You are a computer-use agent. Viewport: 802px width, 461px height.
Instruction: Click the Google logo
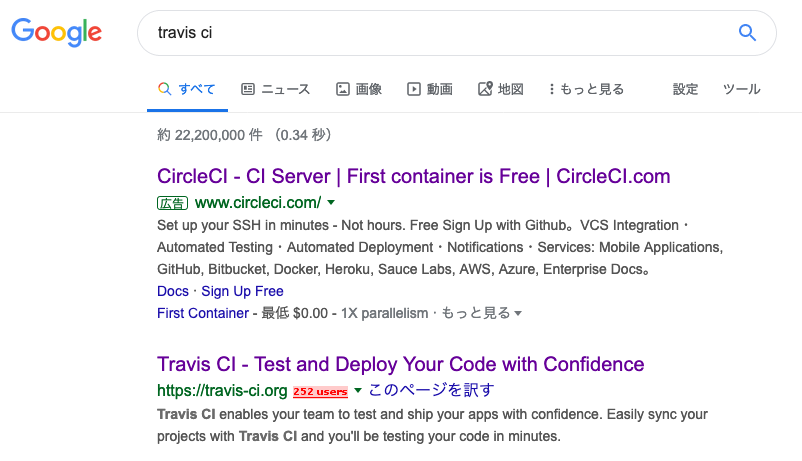(57, 32)
